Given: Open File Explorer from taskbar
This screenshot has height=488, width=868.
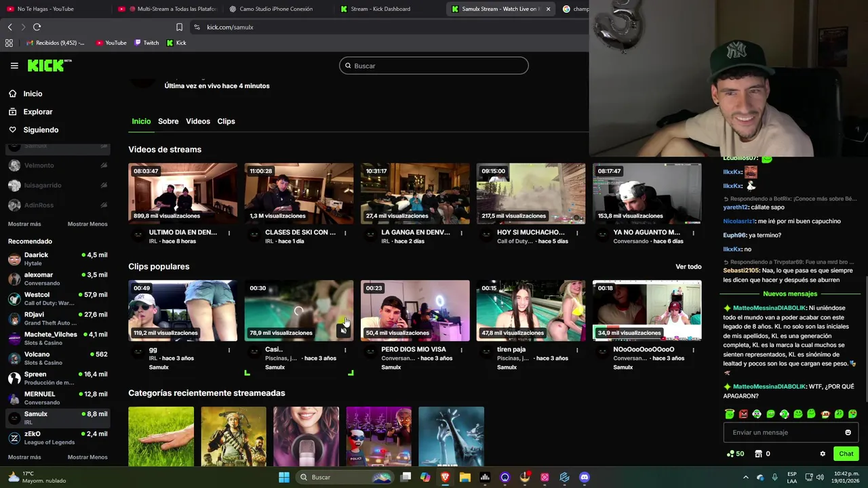Looking at the screenshot, I should 465,477.
